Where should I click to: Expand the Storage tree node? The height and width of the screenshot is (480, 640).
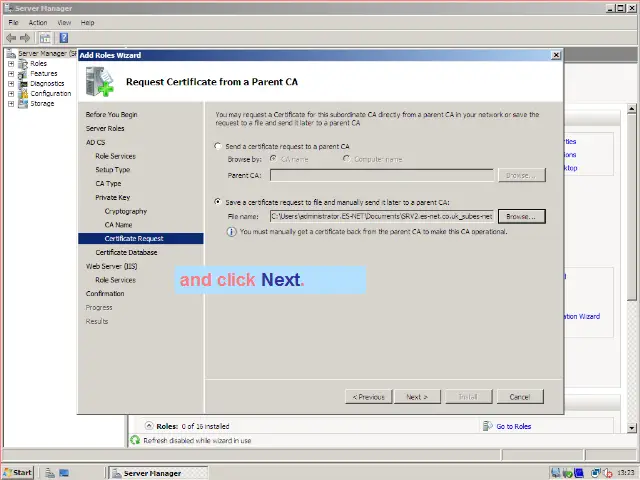click(x=11, y=104)
